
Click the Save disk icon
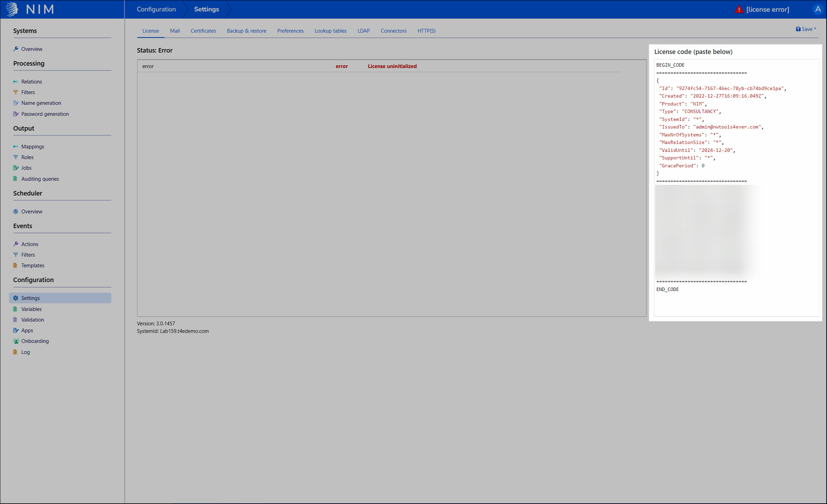coord(798,29)
